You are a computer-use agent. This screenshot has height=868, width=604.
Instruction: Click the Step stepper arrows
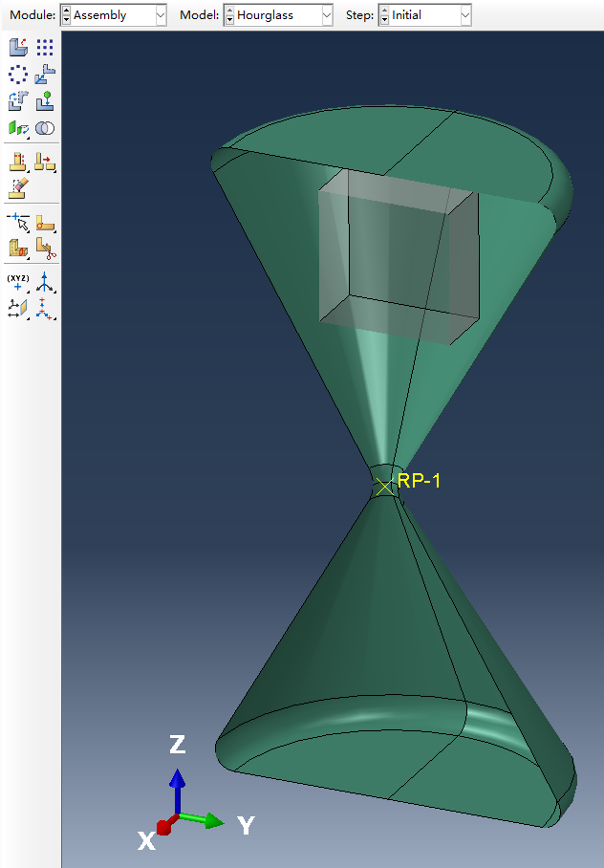coord(384,15)
